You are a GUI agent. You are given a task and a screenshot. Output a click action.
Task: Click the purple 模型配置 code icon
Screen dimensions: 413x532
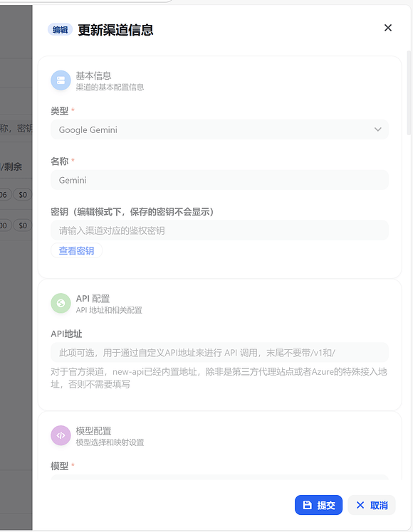[61, 435]
